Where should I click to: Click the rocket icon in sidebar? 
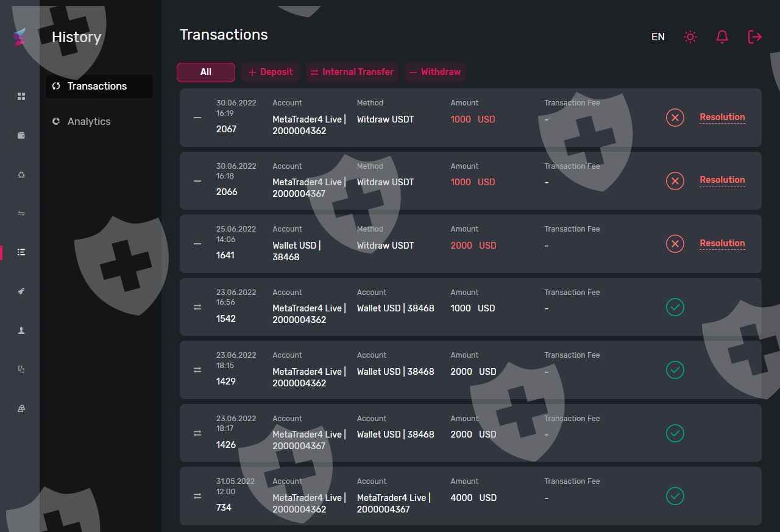click(21, 291)
